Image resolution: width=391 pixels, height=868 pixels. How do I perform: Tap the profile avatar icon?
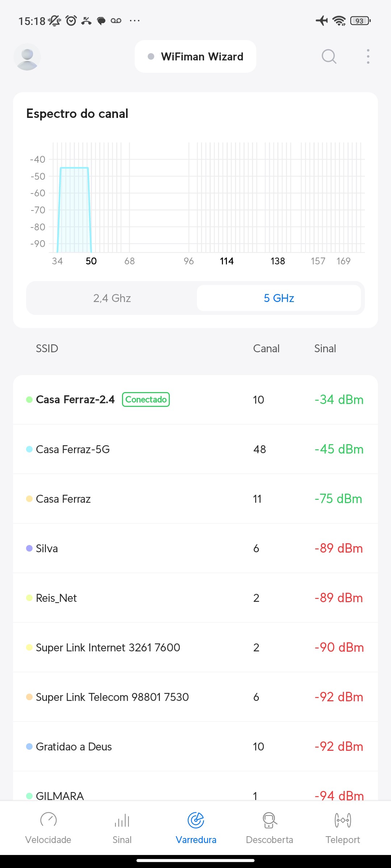27,57
